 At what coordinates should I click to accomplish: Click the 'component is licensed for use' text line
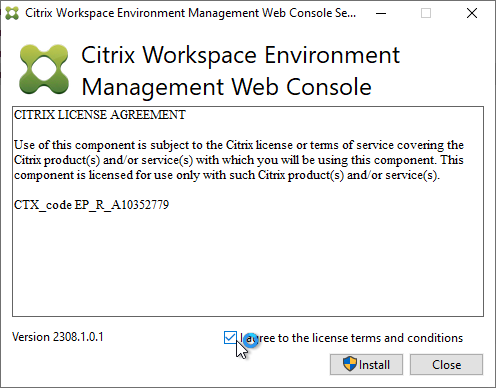click(x=227, y=175)
